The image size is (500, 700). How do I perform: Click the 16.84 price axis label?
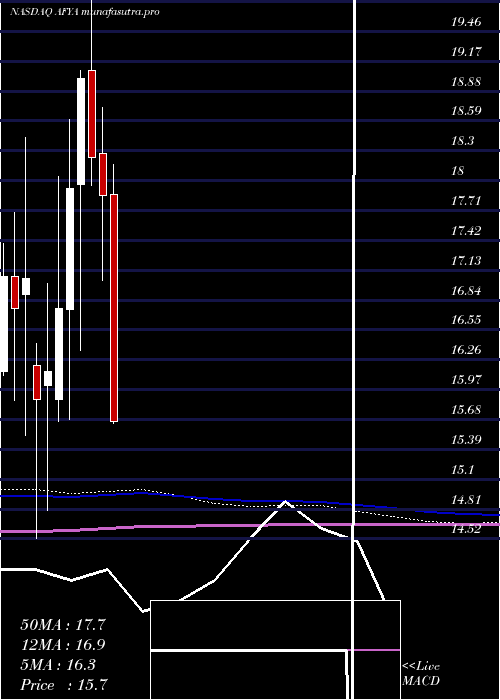(x=466, y=290)
